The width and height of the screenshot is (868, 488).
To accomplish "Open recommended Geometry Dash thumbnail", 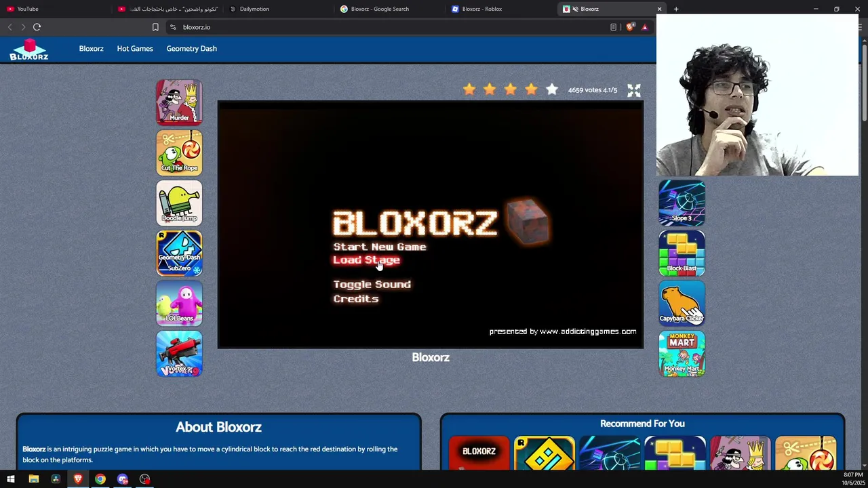I will point(545,453).
